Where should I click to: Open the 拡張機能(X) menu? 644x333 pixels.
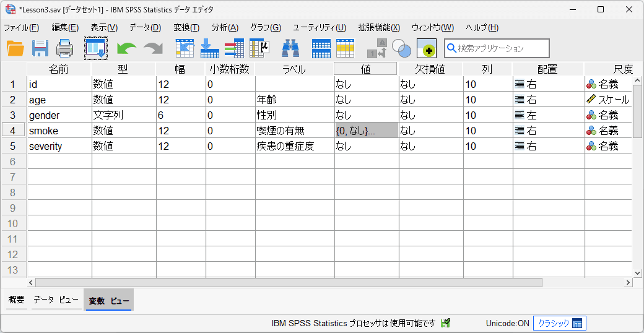coord(379,28)
